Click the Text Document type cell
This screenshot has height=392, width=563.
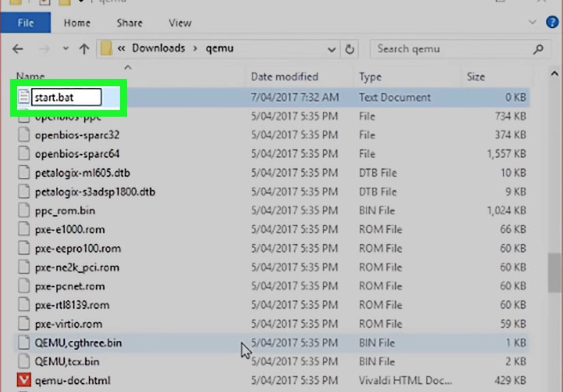394,97
